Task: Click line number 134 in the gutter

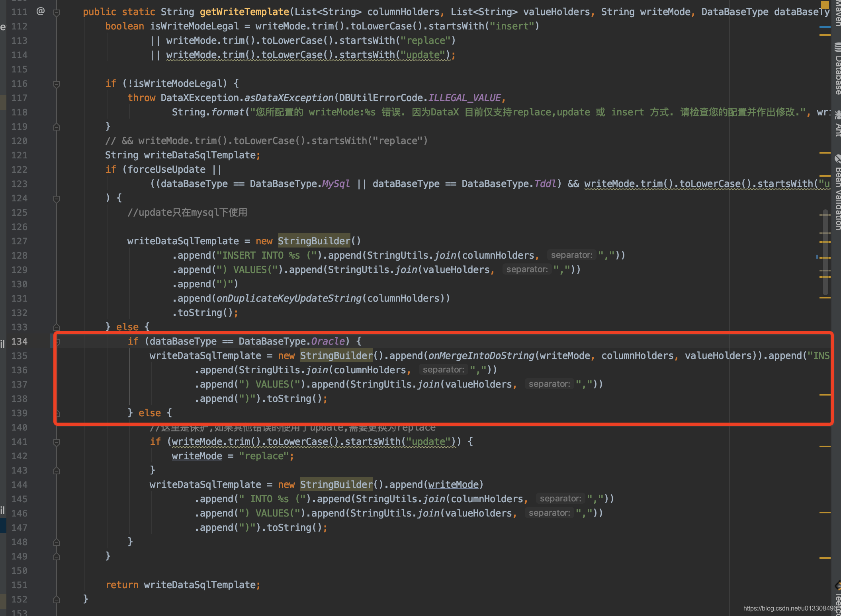Action: [20, 341]
